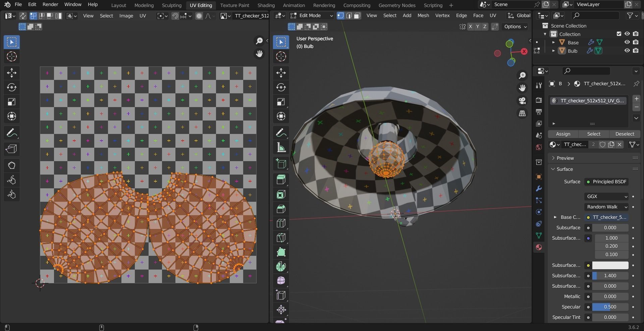Switch to the Shading workspace tab

pos(266,5)
